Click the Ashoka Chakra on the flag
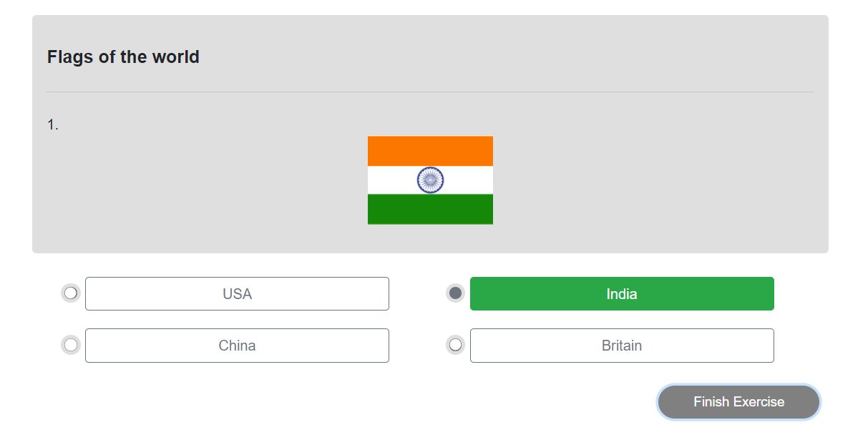 click(430, 180)
